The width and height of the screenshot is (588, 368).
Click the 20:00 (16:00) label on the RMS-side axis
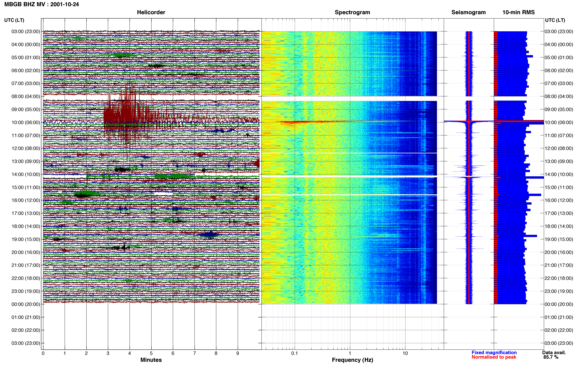559,252
